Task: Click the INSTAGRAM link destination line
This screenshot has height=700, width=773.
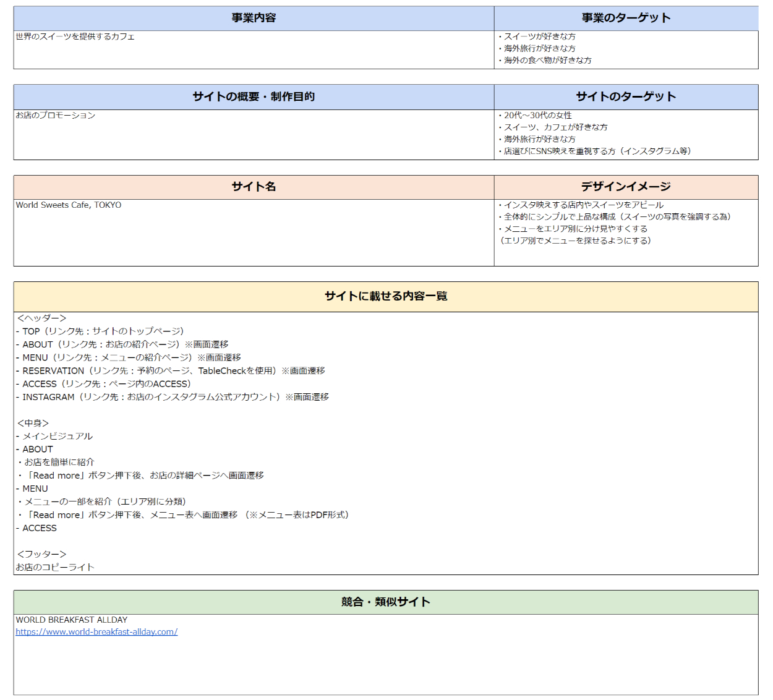Action: point(173,397)
